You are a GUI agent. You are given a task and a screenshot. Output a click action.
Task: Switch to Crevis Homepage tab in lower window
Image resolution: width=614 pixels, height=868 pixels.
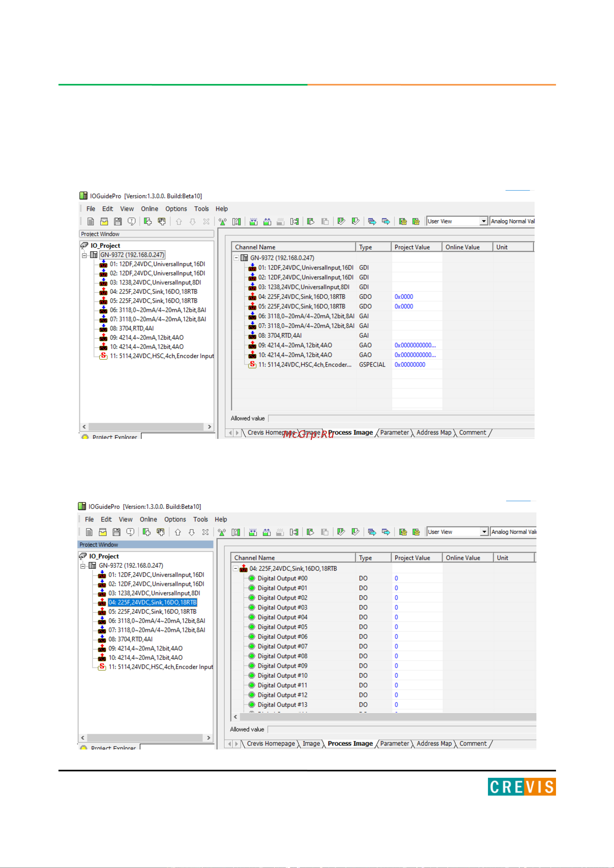coord(271,744)
